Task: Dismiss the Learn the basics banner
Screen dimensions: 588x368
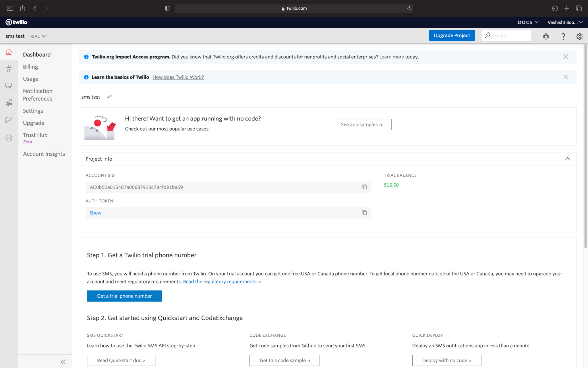Action: pyautogui.click(x=565, y=77)
